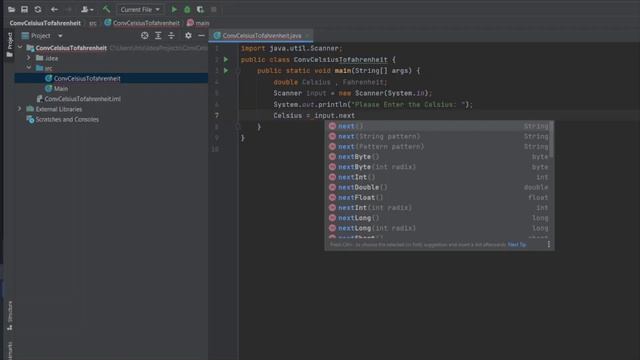Click the main method breadcrumb
Screen dimensions: 640x360
tap(198, 23)
